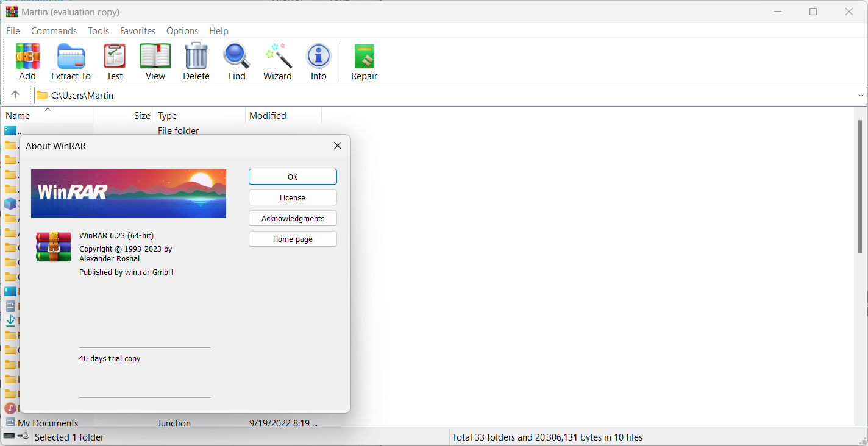Select the Delete toolbar icon
This screenshot has width=868, height=446.
(x=196, y=61)
